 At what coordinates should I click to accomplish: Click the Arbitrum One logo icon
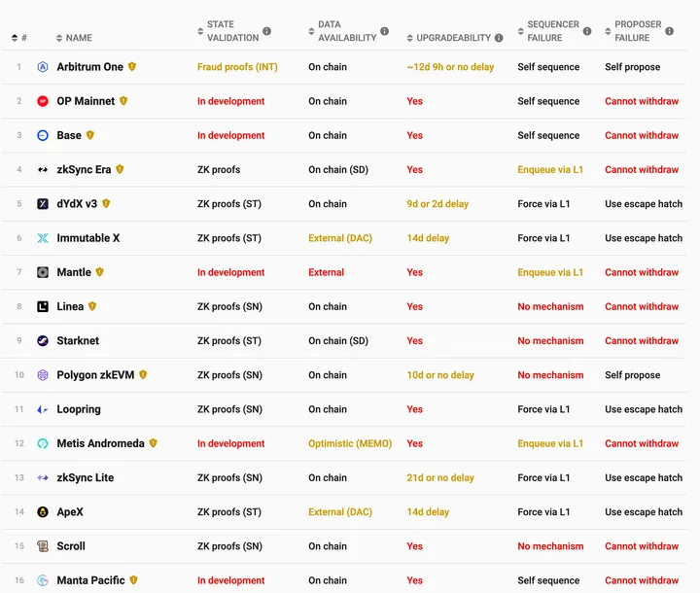tap(43, 67)
